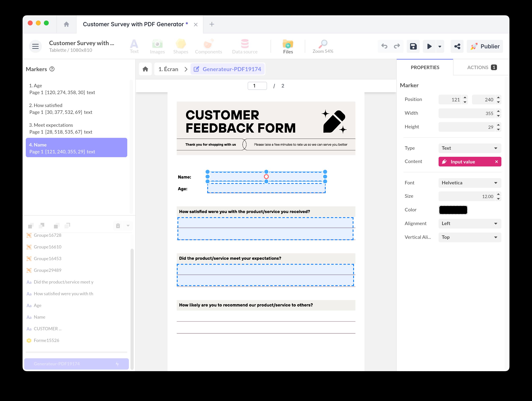The width and height of the screenshot is (532, 401).
Task: Open the Components panel
Action: tap(208, 46)
